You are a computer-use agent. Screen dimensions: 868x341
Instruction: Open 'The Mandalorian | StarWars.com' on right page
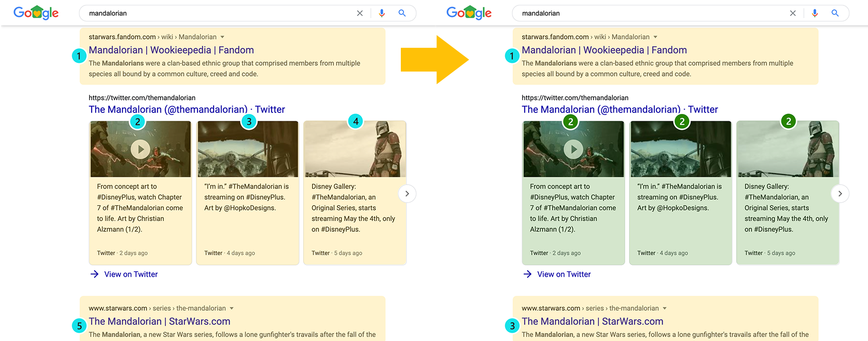pos(592,322)
